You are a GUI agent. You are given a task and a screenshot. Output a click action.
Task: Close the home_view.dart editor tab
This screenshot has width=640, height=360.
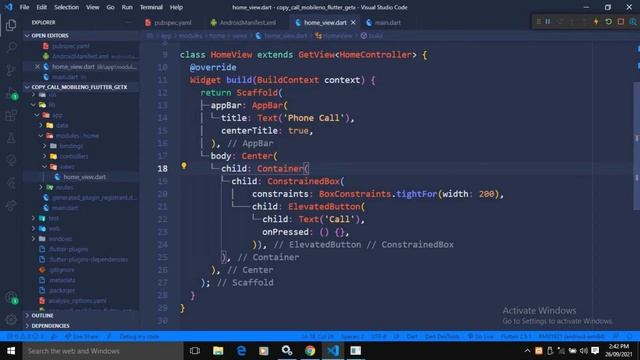point(353,22)
